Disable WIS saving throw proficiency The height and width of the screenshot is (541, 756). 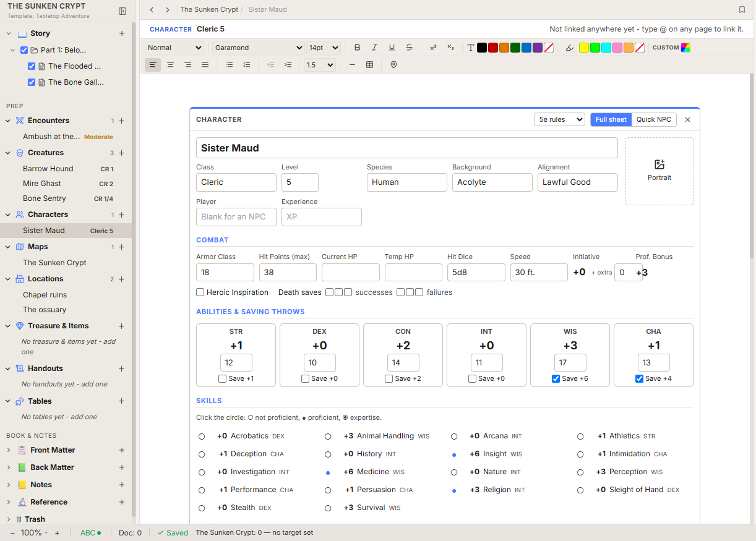pyautogui.click(x=556, y=379)
